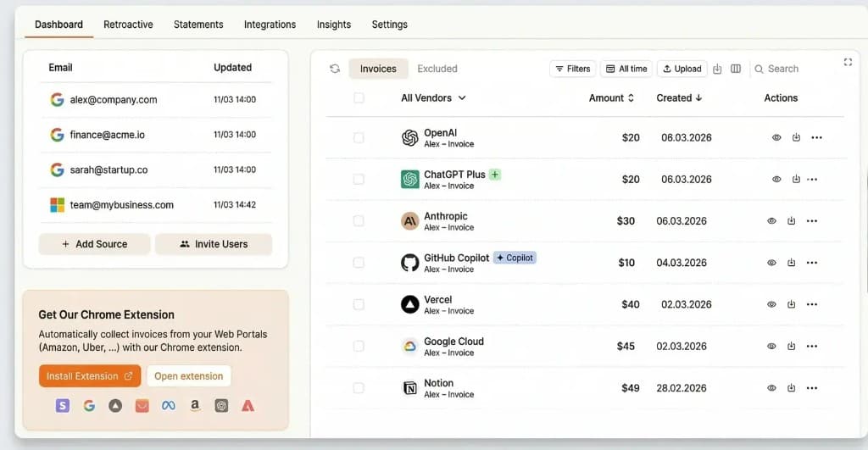Download the Anthropic invoice

[x=792, y=221]
